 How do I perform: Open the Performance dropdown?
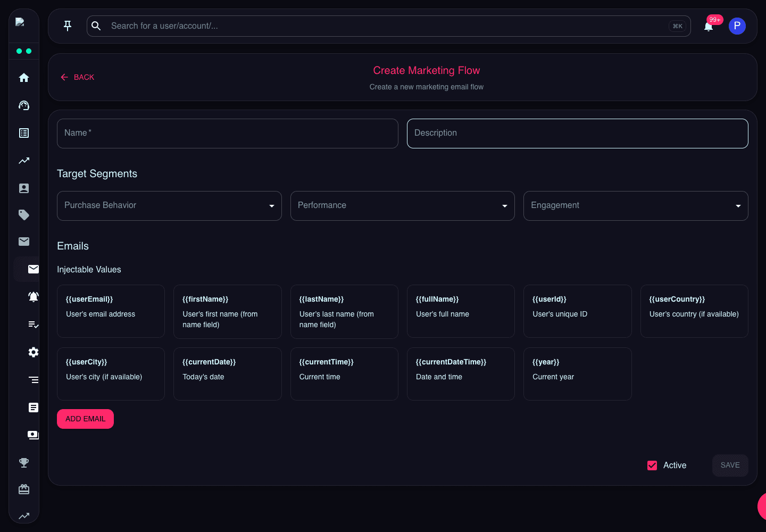click(x=403, y=206)
